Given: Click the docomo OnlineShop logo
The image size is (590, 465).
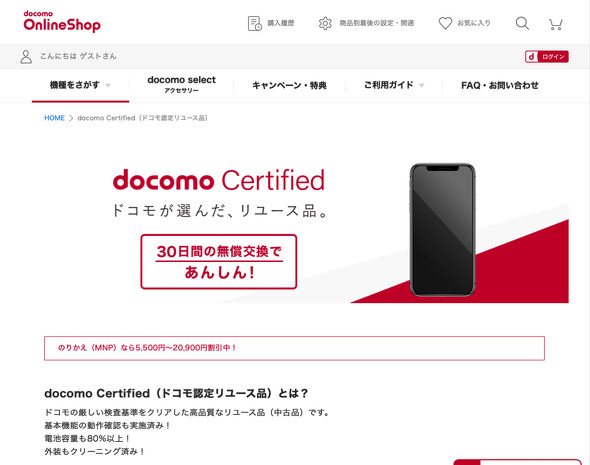Looking at the screenshot, I should tap(62, 21).
